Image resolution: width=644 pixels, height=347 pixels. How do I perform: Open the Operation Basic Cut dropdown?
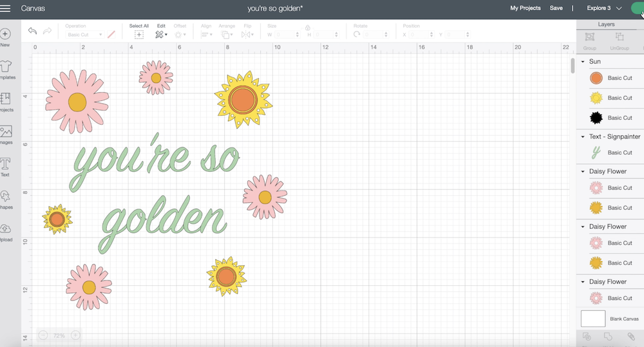pyautogui.click(x=84, y=35)
